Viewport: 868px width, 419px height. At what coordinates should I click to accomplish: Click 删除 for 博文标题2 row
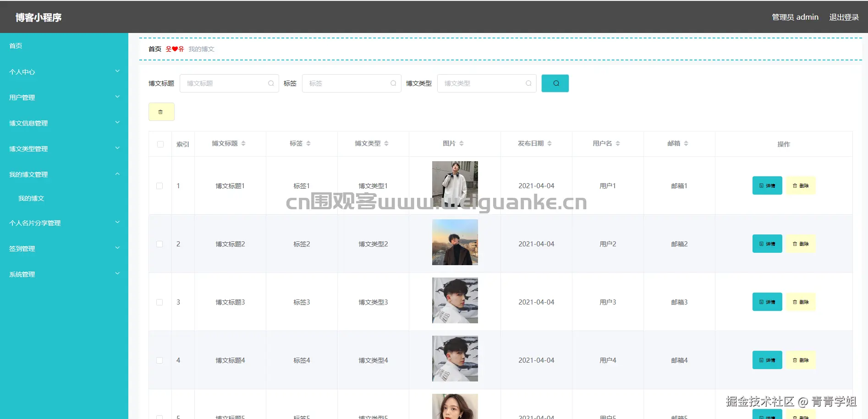coord(801,244)
